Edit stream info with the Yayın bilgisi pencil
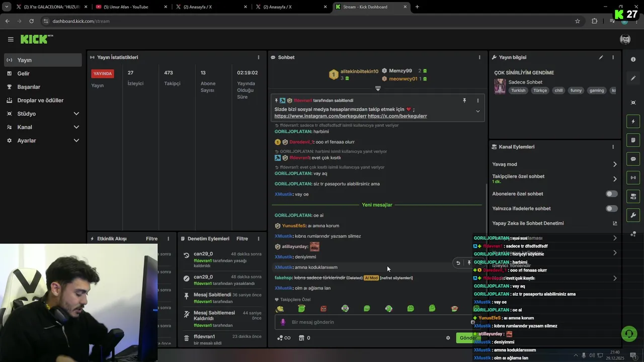This screenshot has width=644, height=362. (x=601, y=57)
